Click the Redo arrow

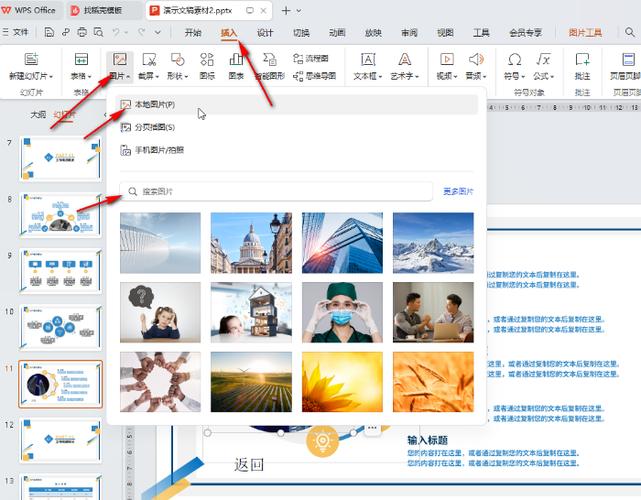tap(141, 32)
